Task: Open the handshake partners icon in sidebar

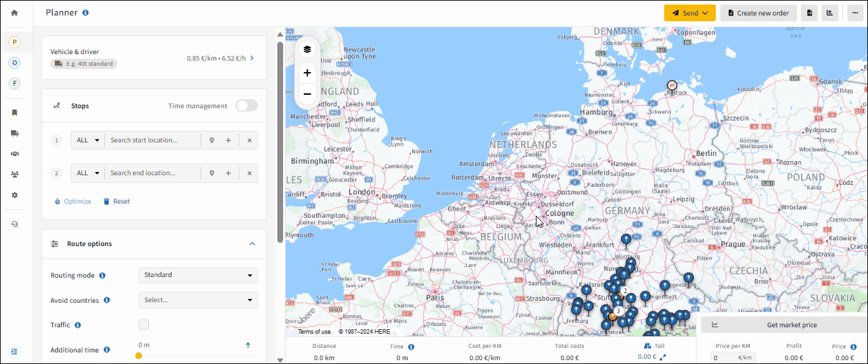Action: click(x=14, y=154)
